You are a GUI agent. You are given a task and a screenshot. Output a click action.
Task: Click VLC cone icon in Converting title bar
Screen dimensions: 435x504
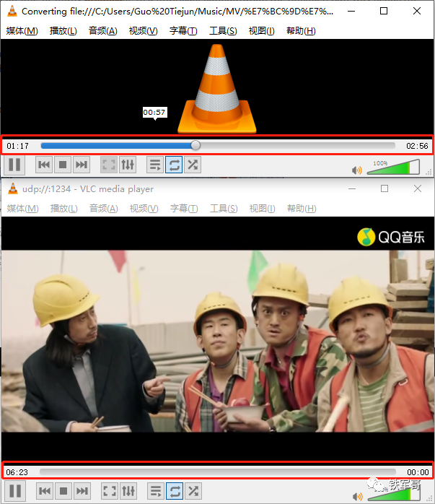pyautogui.click(x=12, y=12)
